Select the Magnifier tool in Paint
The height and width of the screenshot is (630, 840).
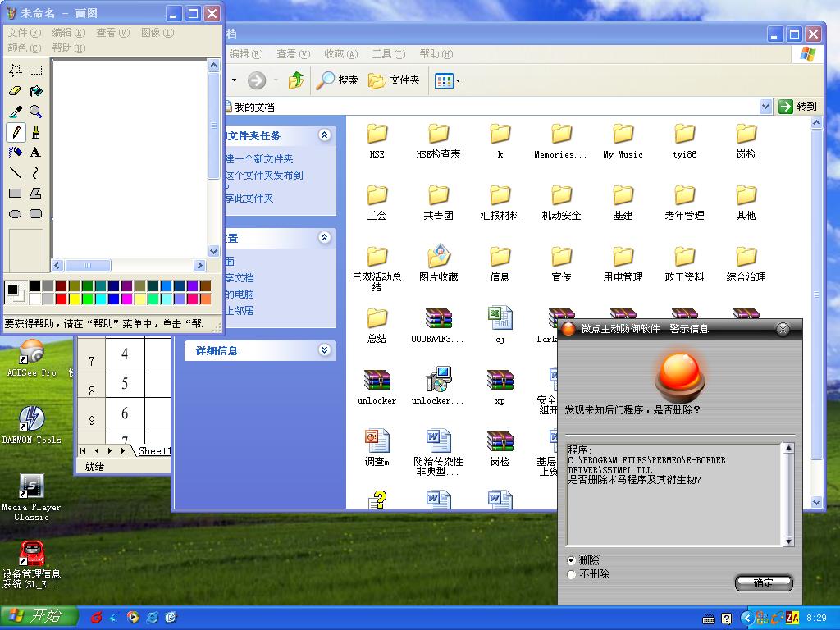point(36,112)
